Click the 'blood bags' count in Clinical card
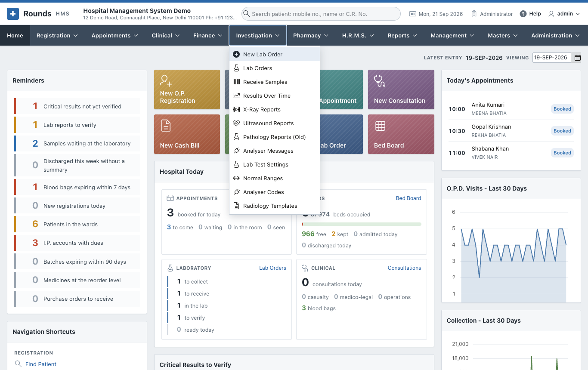 click(x=319, y=308)
